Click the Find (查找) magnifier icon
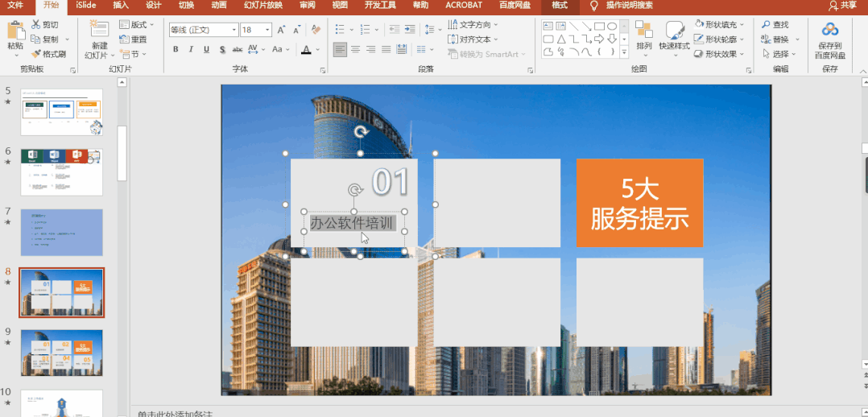Image resolution: width=868 pixels, height=417 pixels. point(766,25)
